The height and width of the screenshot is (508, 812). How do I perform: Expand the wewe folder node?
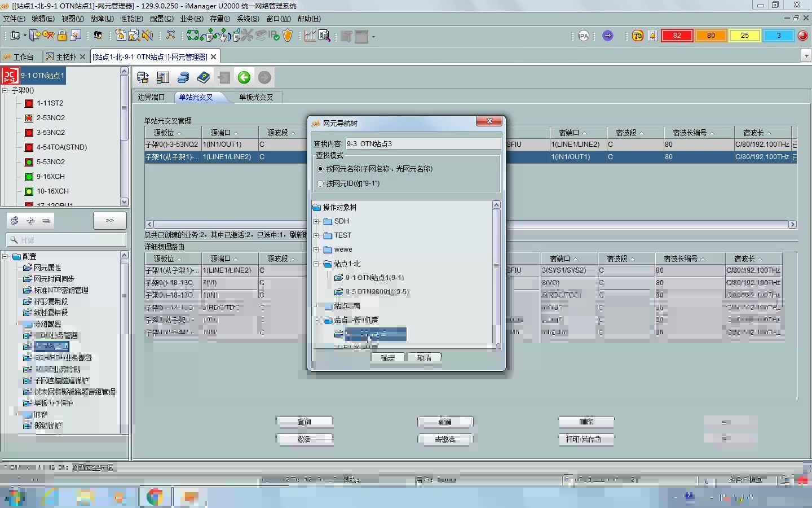pyautogui.click(x=316, y=249)
